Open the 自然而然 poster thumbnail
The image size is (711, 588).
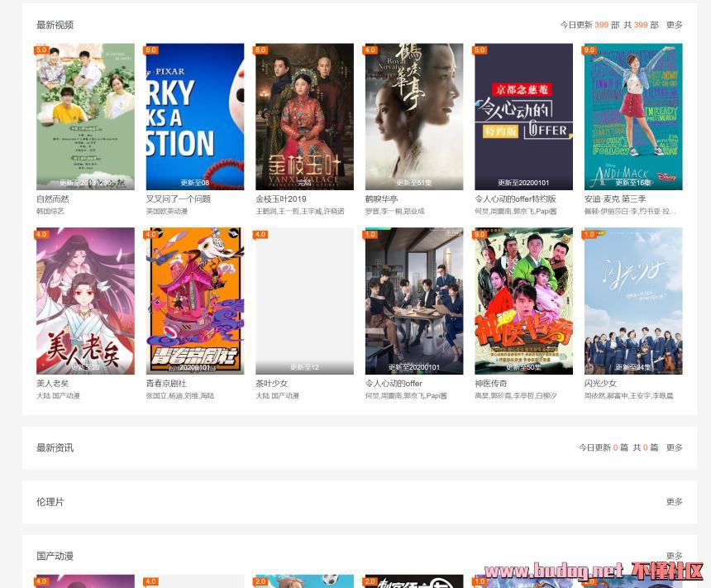85,117
